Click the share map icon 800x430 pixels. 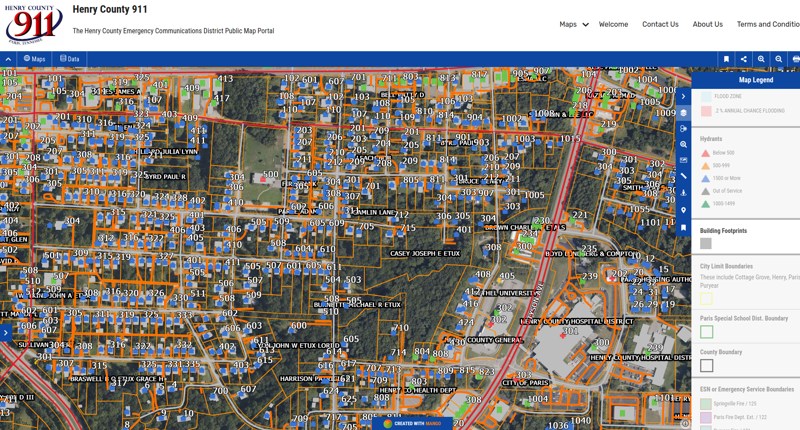click(x=743, y=59)
